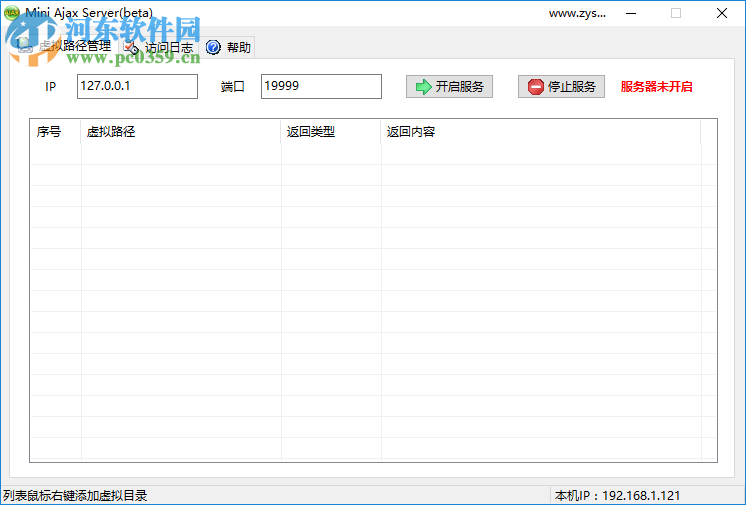Image resolution: width=746 pixels, height=505 pixels.
Task: Click the 虚拟路径 column header
Action: pyautogui.click(x=181, y=132)
